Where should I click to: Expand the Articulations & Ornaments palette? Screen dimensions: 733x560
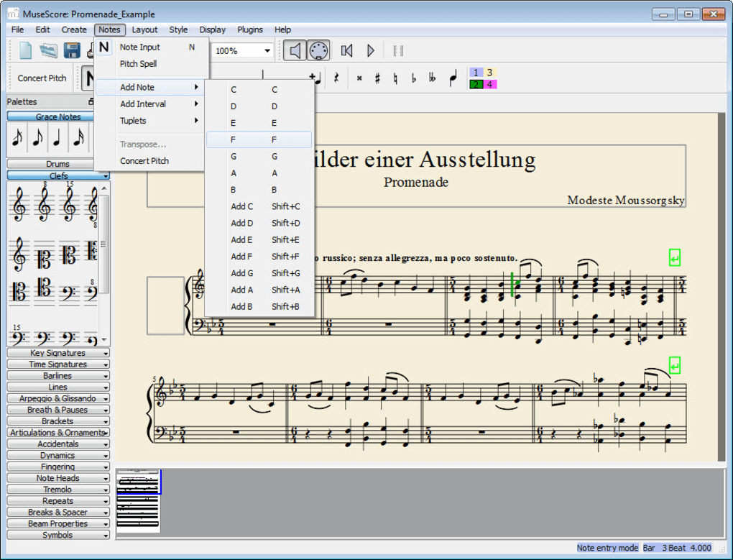point(57,433)
